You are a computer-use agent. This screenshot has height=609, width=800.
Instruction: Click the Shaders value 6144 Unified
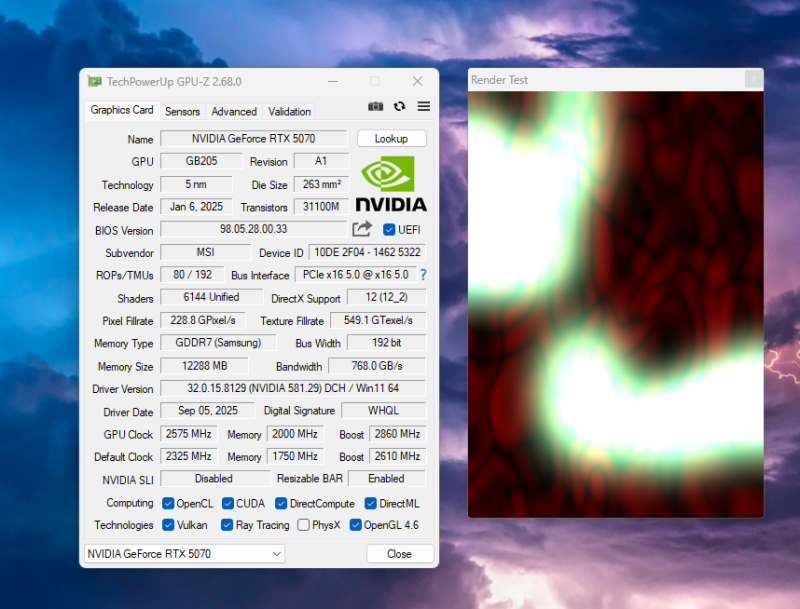(211, 297)
